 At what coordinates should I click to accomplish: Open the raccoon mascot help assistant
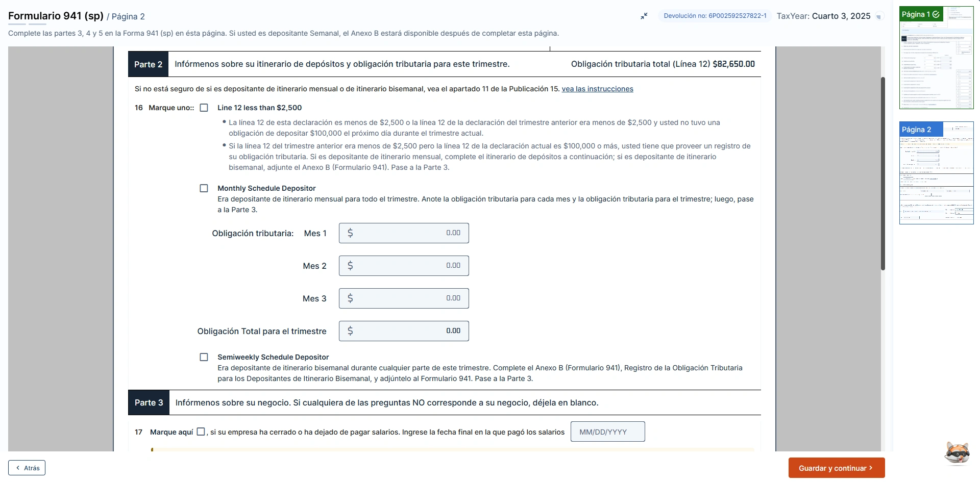pyautogui.click(x=957, y=452)
